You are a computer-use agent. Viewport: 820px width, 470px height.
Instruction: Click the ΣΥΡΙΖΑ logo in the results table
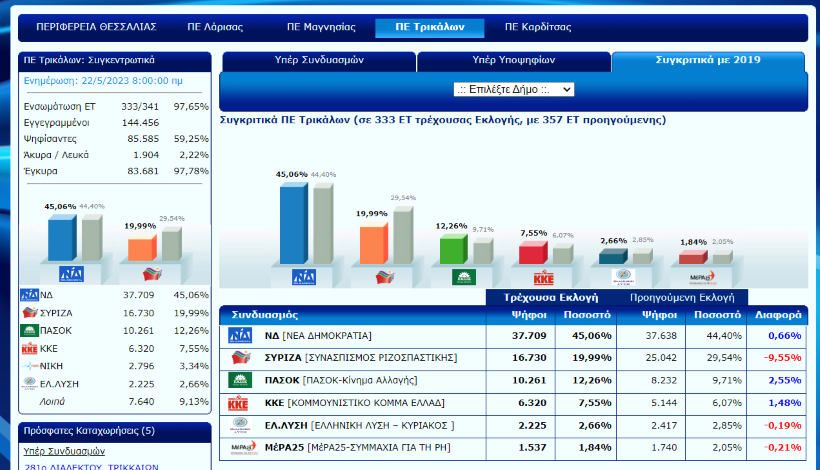pos(240,358)
